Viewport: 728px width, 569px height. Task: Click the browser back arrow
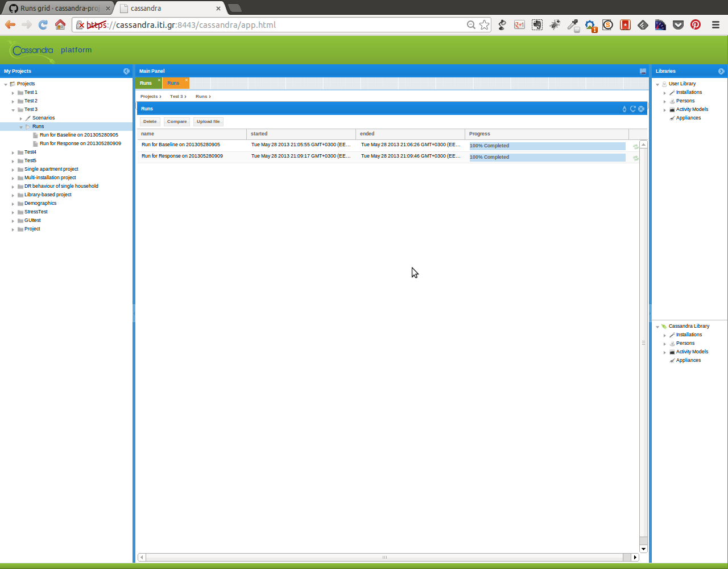click(10, 24)
